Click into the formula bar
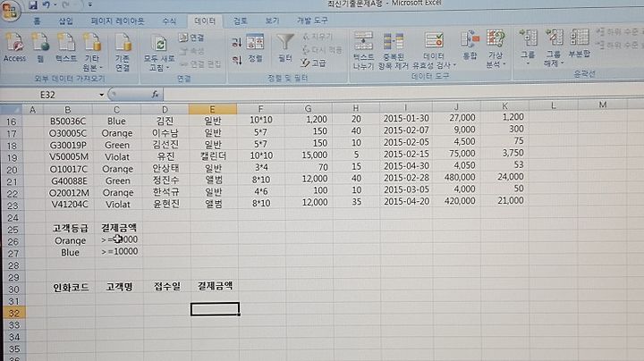The height and width of the screenshot is (361, 644). tap(402, 92)
